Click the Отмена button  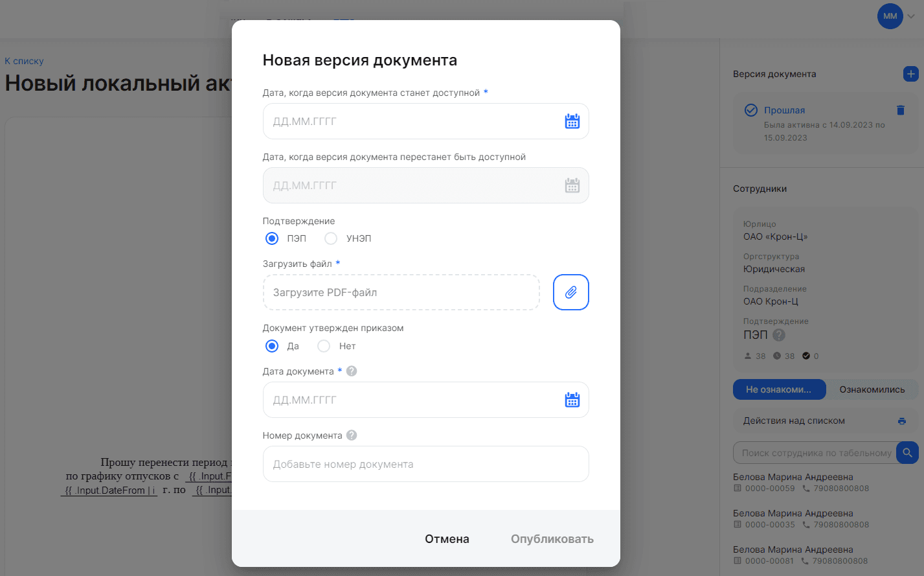447,539
